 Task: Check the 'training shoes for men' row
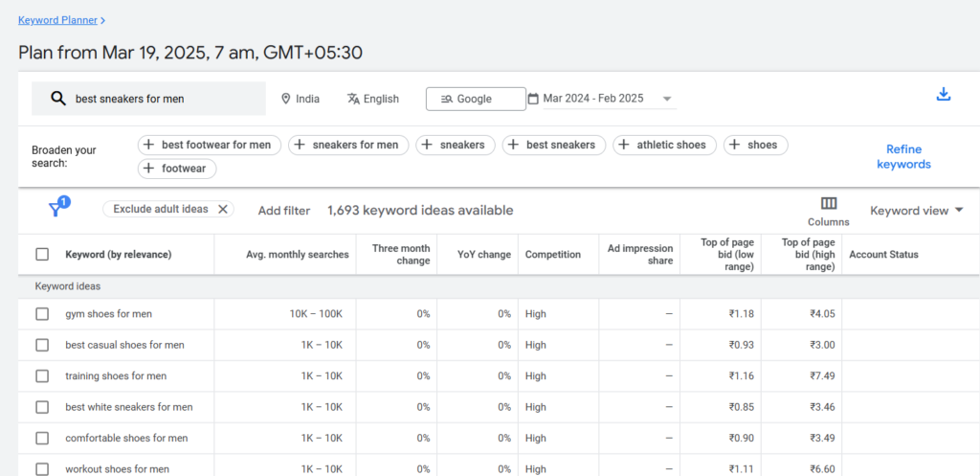point(42,376)
